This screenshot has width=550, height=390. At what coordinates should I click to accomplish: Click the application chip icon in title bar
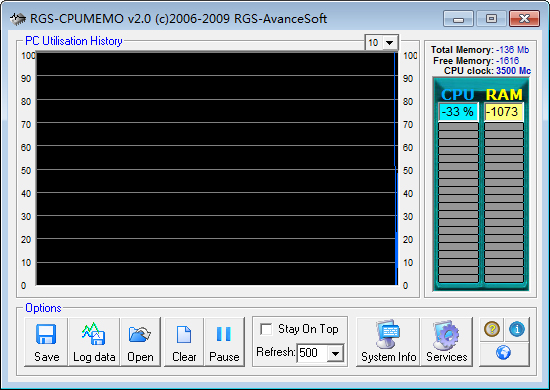pyautogui.click(x=18, y=19)
